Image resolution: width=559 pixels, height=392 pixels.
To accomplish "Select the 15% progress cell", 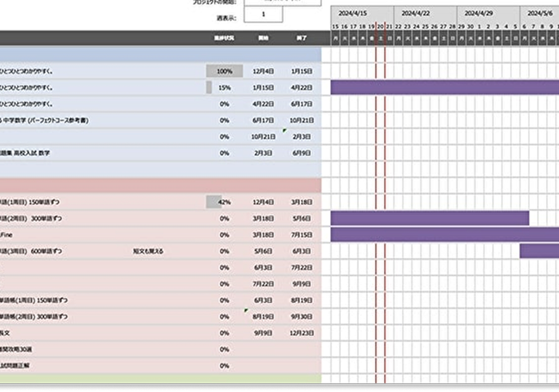I will (x=224, y=87).
